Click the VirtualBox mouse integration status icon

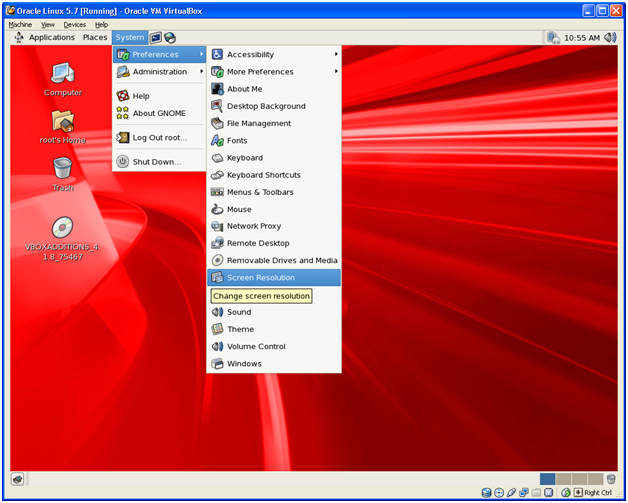click(566, 493)
